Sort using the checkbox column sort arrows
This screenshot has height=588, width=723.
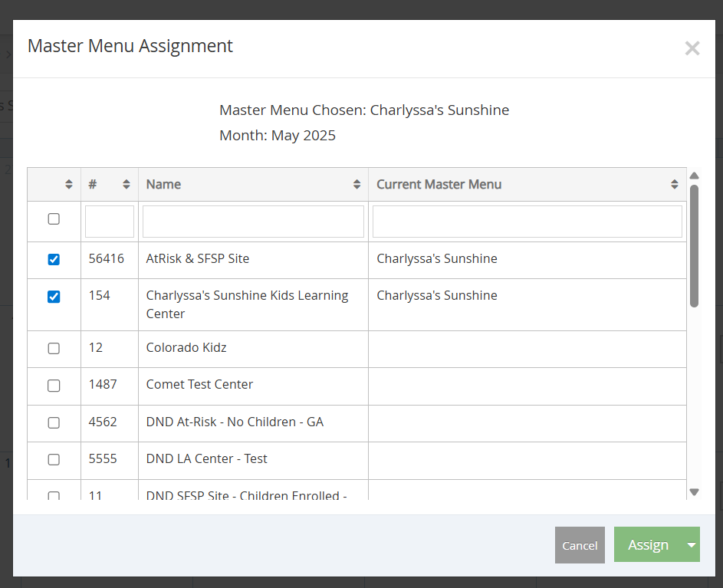(67, 184)
